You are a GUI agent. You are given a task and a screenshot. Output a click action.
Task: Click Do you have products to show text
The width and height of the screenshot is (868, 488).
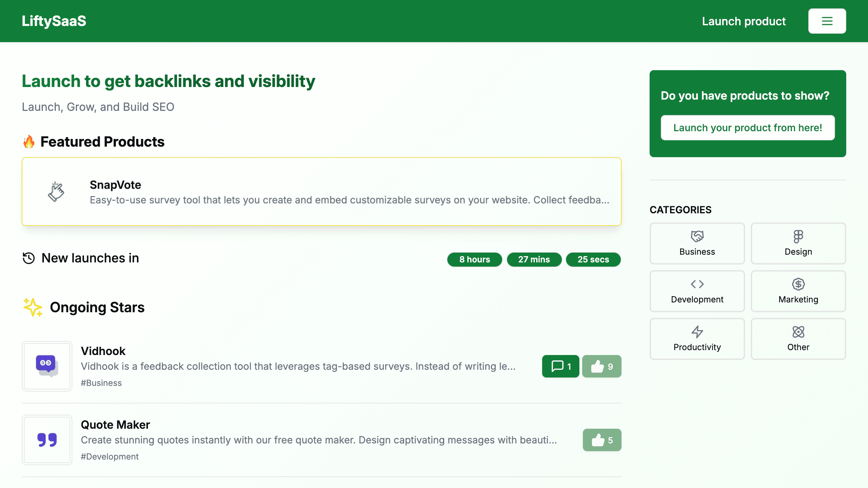745,96
